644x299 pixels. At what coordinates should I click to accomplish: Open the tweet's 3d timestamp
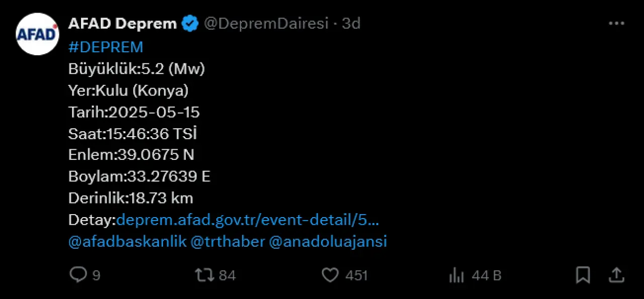pos(351,24)
